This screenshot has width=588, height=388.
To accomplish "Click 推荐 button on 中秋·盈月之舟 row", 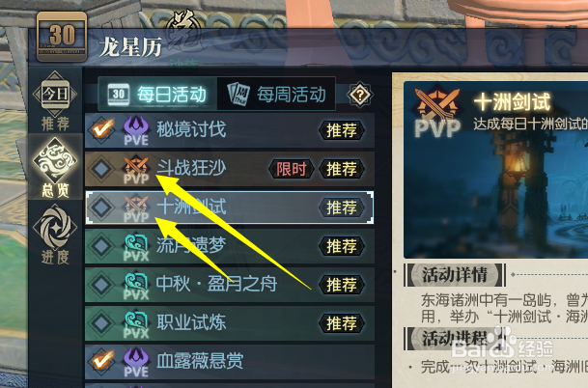I will [341, 285].
